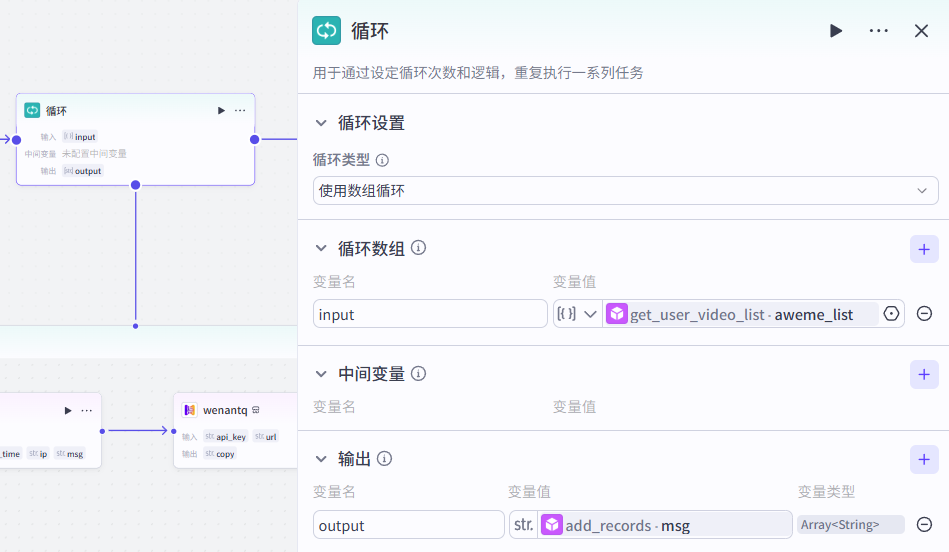949x552 pixels.
Task: Close the loop settings panel
Action: coord(921,31)
